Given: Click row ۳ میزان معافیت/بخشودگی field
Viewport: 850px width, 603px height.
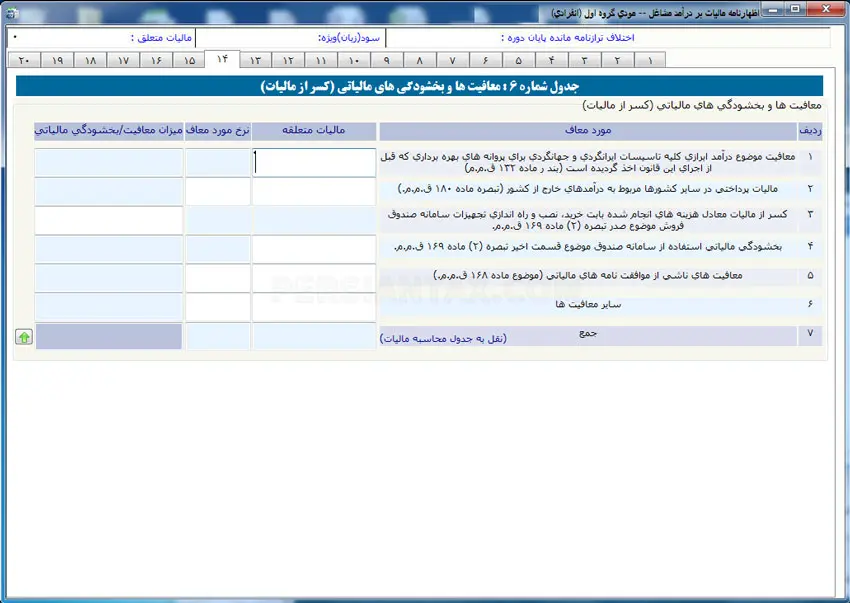Looking at the screenshot, I should 108,220.
